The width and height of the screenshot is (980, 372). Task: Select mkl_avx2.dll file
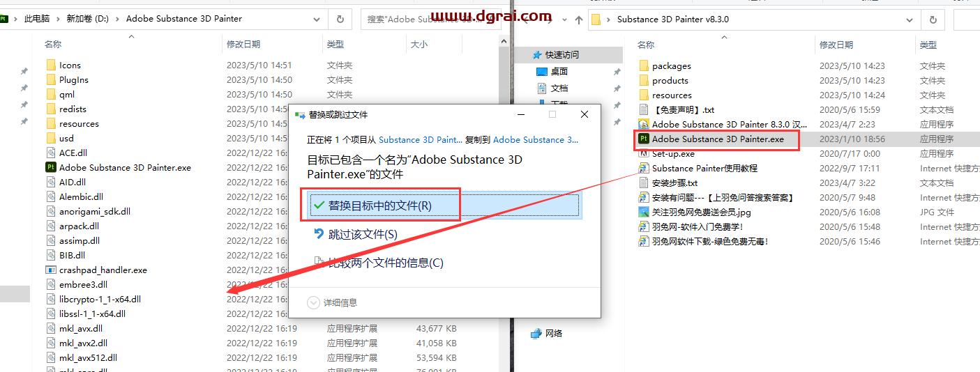tap(83, 343)
